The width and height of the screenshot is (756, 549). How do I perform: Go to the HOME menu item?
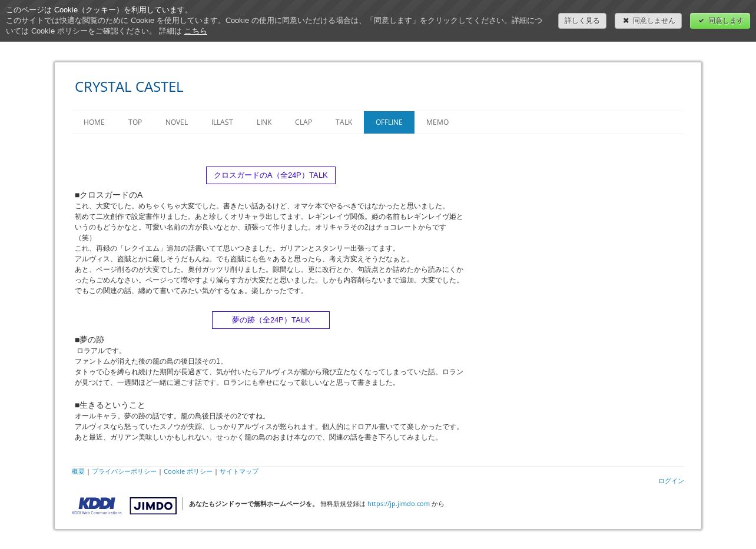click(x=94, y=122)
